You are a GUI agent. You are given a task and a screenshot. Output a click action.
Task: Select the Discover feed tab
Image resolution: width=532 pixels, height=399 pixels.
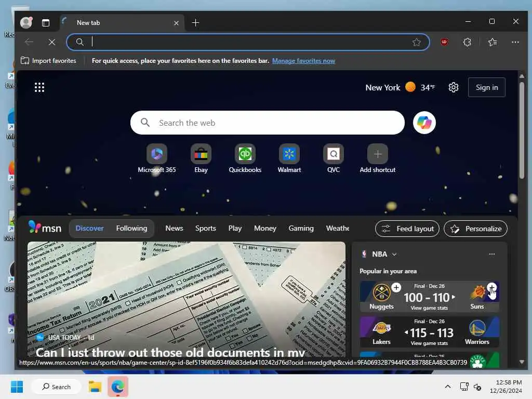[x=89, y=229]
